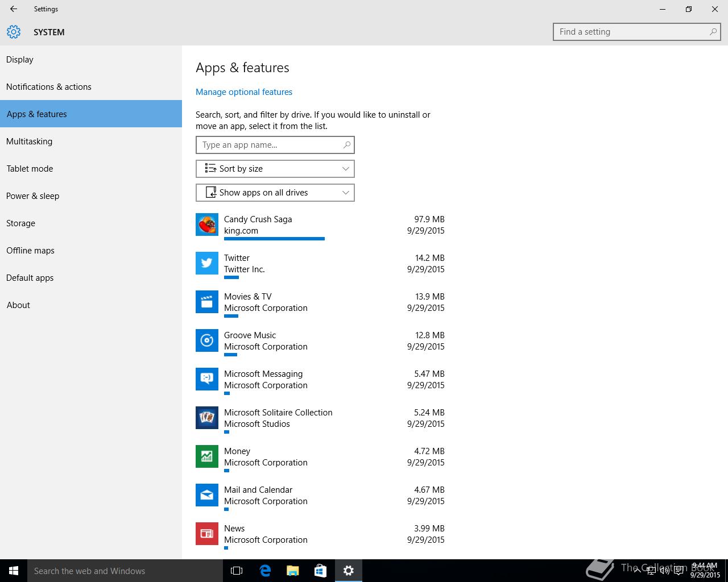
Task: Click the News app red icon
Action: click(x=207, y=534)
